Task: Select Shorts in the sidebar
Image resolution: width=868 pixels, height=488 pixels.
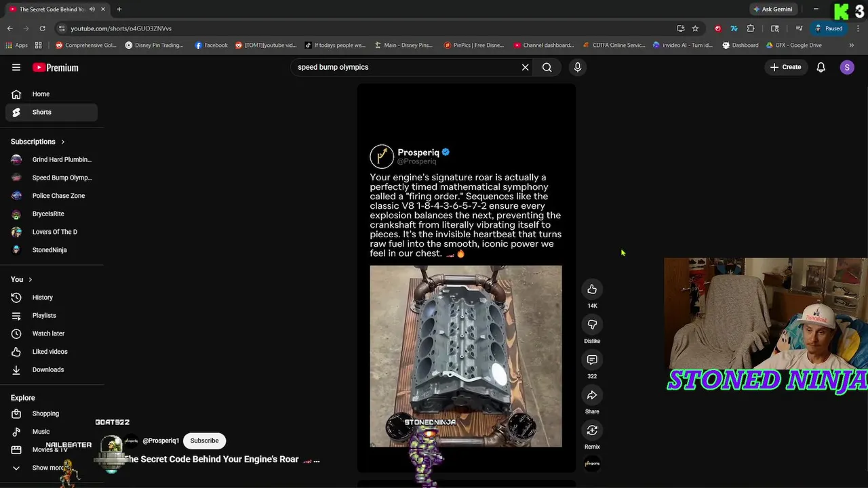Action: (x=52, y=112)
